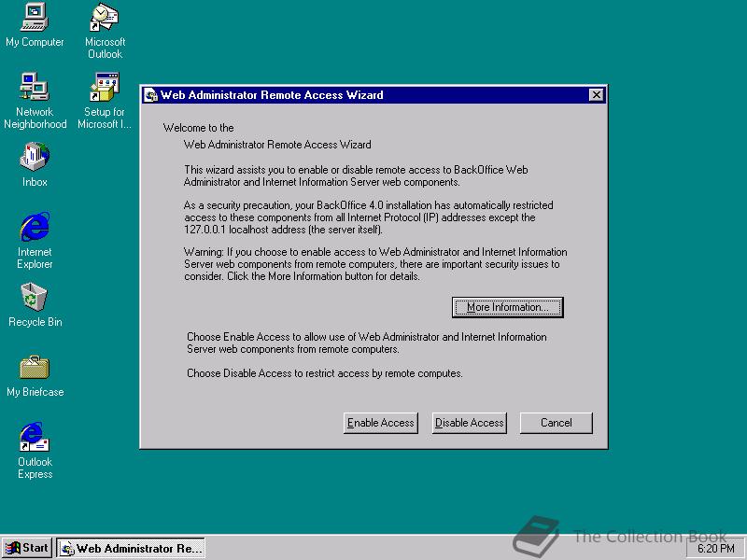
Task: Close the wizard with the X button
Action: 596,95
